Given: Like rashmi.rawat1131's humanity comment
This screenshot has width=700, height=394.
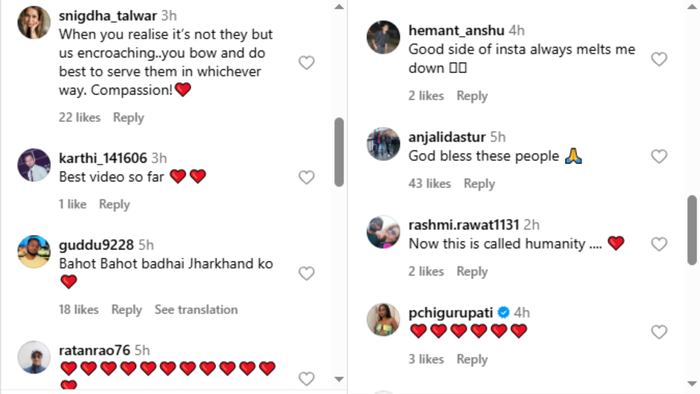Looking at the screenshot, I should click(x=659, y=244).
